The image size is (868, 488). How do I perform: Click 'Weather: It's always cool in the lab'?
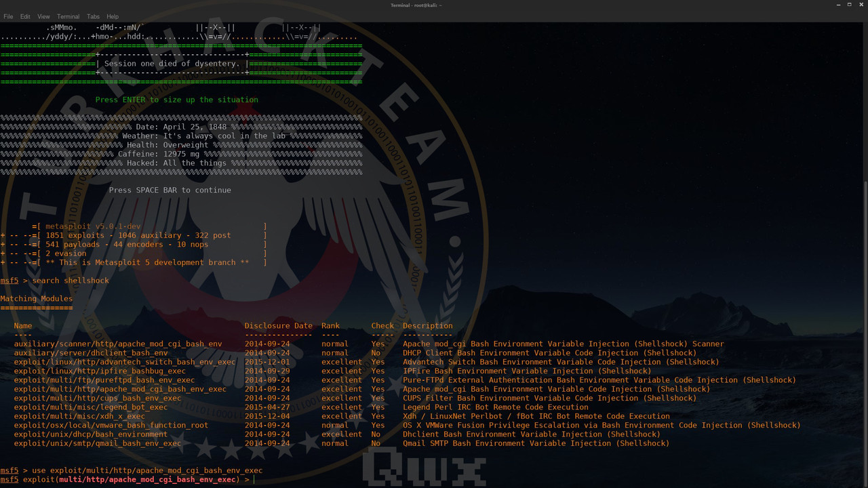204,136
